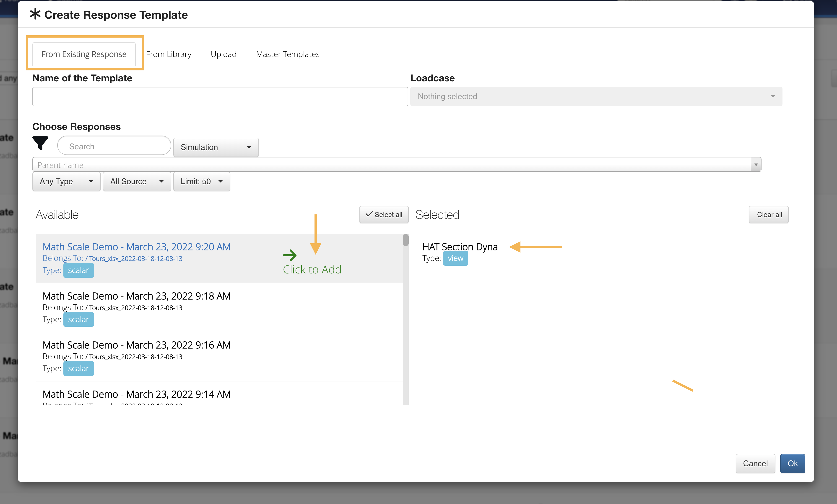Expand the Loadcase Nothing selected dropdown
This screenshot has height=504, width=837.
click(596, 96)
